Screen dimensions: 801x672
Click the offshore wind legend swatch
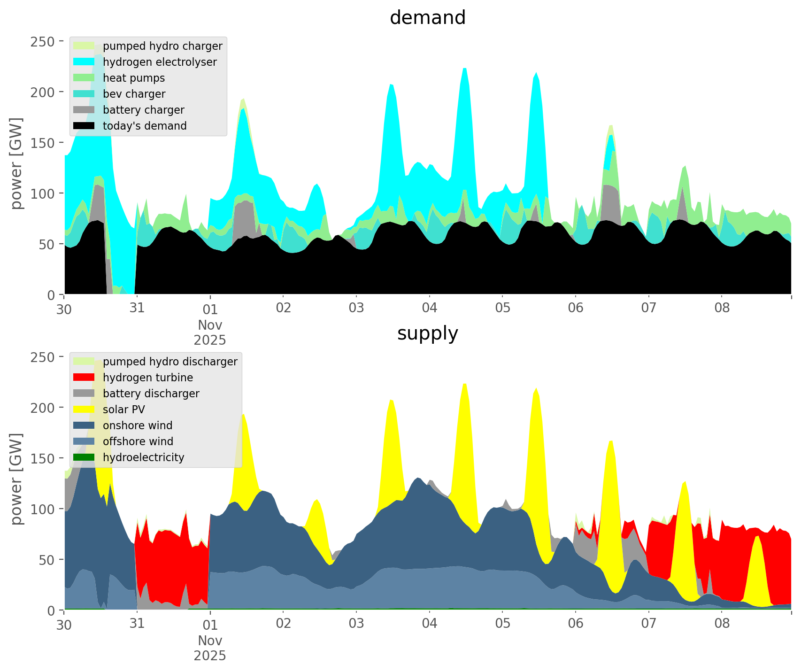pos(84,441)
